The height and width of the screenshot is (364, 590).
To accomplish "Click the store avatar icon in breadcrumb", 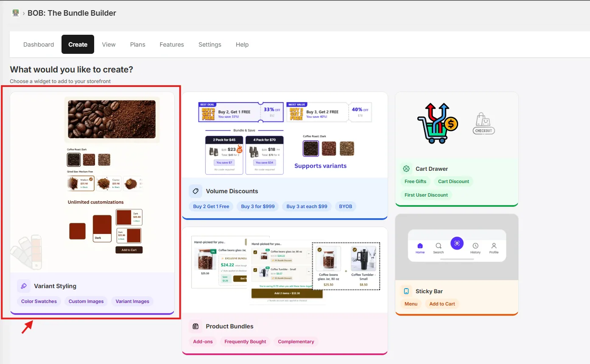I will point(16,13).
